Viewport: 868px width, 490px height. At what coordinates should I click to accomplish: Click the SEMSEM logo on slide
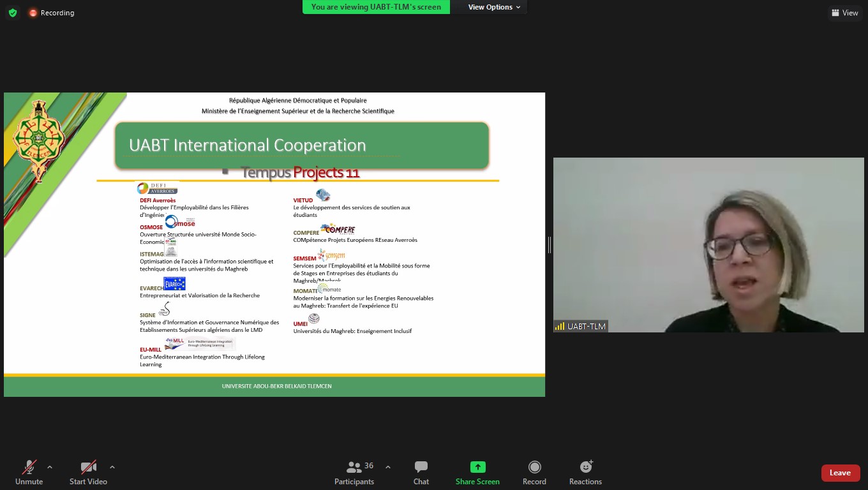(x=331, y=255)
